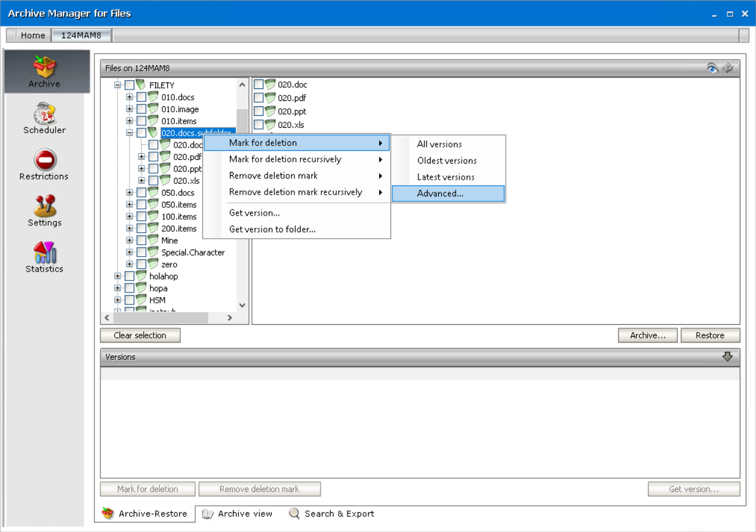The width and height of the screenshot is (756, 532).
Task: Check the box for 020.pdf in file list
Action: tap(259, 98)
